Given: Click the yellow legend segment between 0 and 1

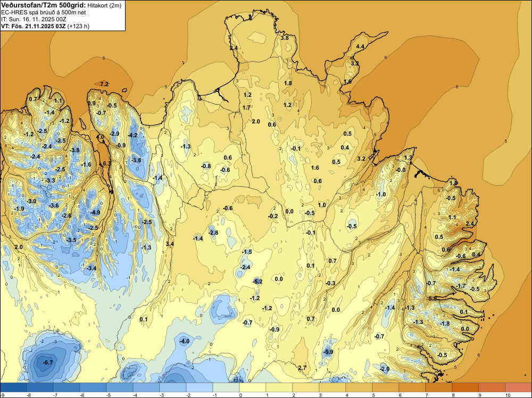Looking at the screenshot, I should [x=252, y=387].
